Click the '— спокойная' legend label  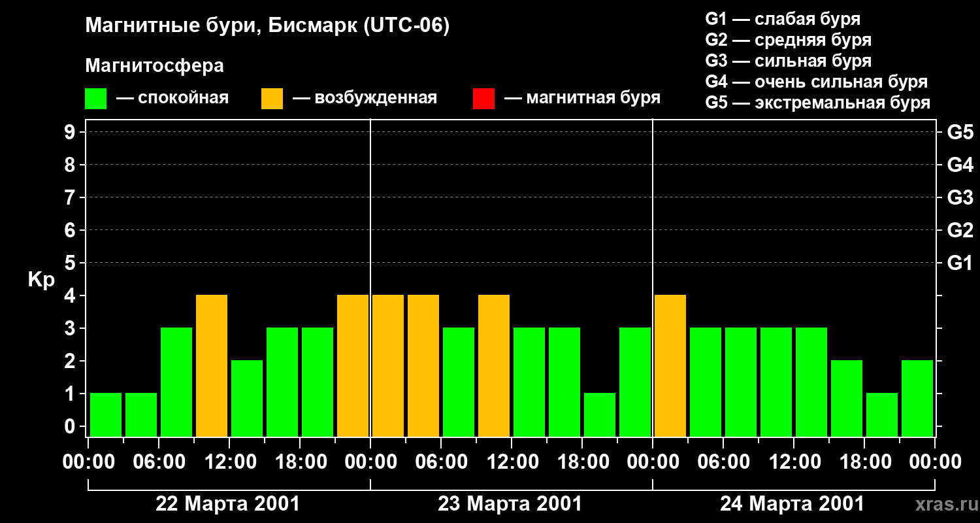(172, 98)
